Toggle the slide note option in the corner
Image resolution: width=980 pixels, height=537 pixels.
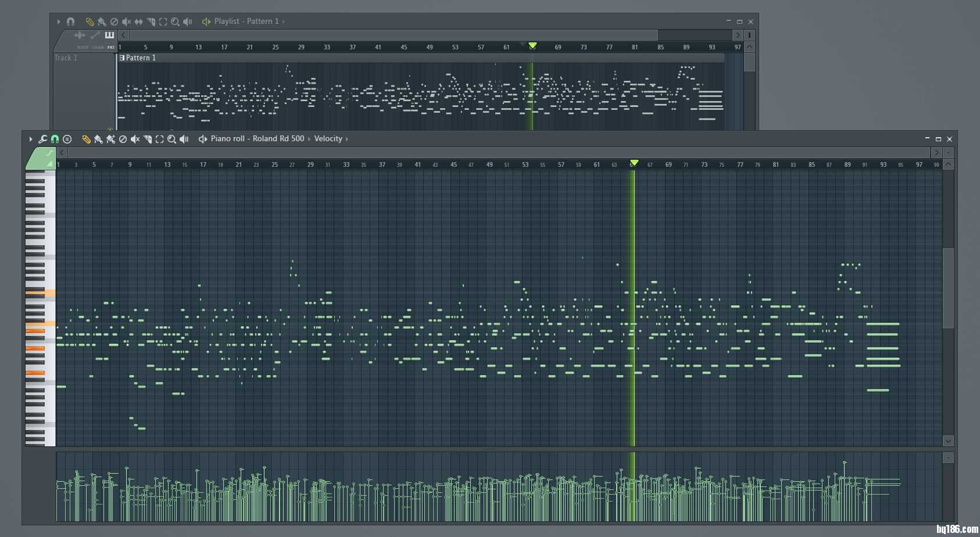[49, 153]
